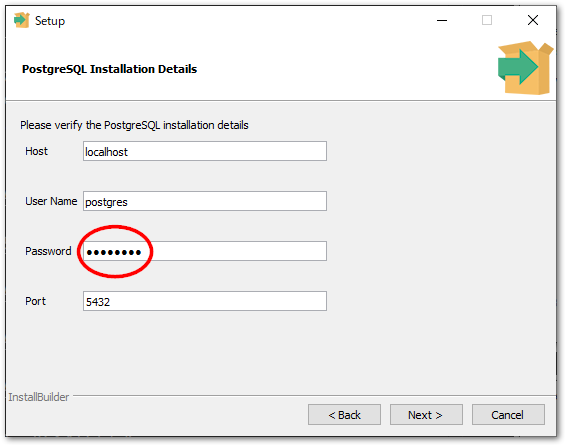Click the disabled maximize window button
The image size is (566, 446).
click(x=487, y=20)
